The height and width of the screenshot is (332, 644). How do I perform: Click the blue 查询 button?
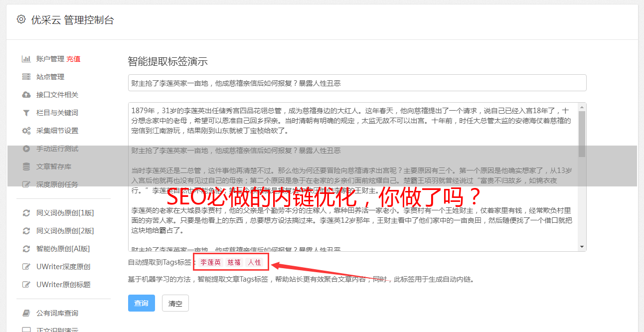click(142, 303)
